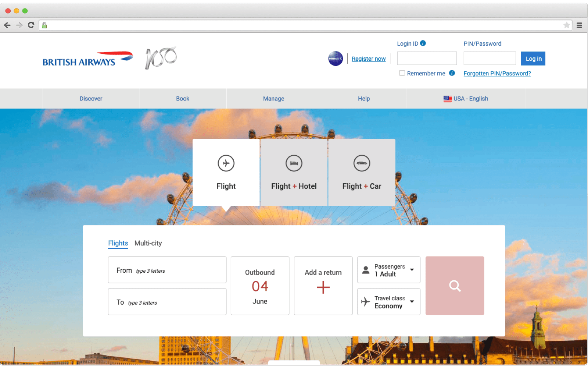The image size is (588, 368).
Task: Open Remember me info icon
Action: pyautogui.click(x=452, y=73)
